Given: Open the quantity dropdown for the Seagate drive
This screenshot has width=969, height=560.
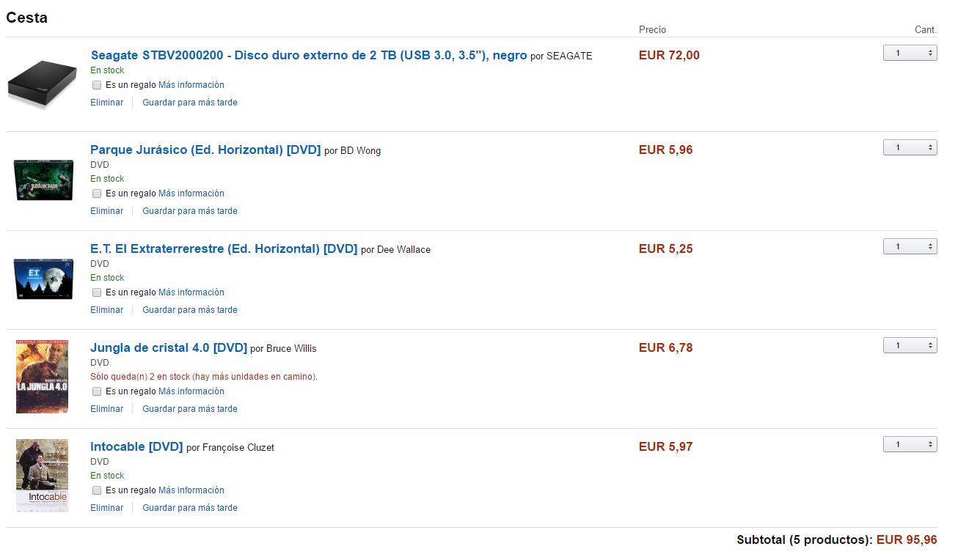Looking at the screenshot, I should pyautogui.click(x=910, y=53).
